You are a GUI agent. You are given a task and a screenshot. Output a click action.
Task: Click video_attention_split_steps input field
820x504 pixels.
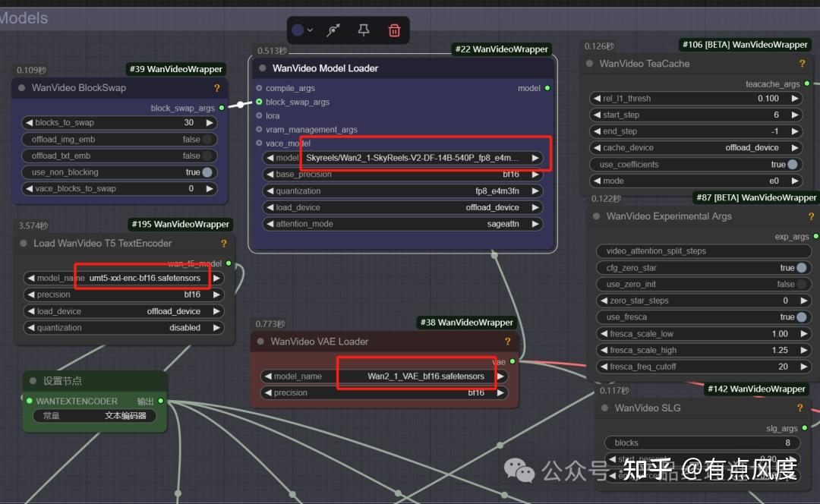click(704, 251)
